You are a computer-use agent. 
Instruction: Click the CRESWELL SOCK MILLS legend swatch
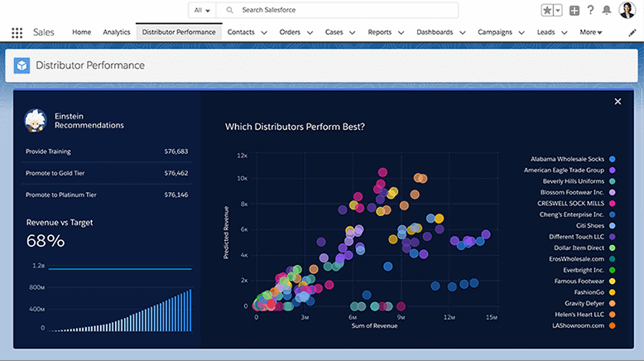[x=612, y=204]
